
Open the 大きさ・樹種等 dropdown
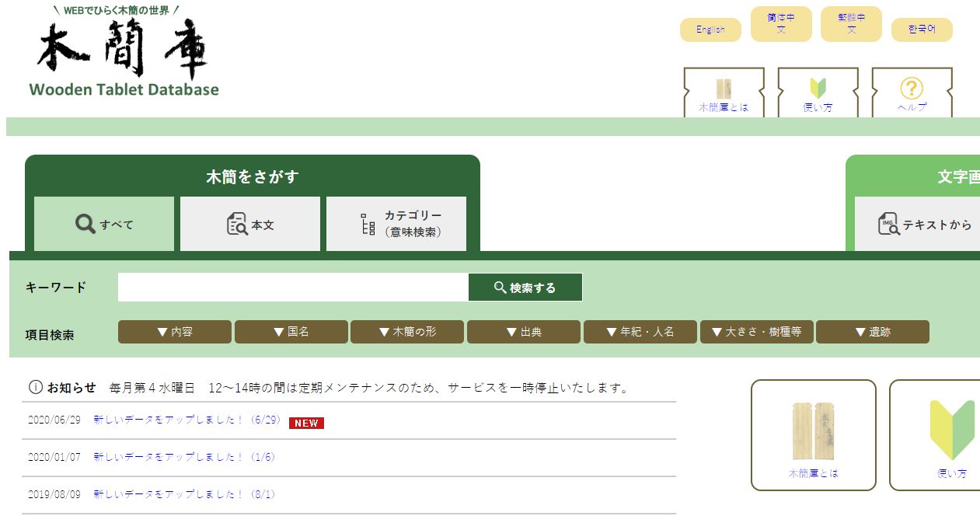click(757, 332)
